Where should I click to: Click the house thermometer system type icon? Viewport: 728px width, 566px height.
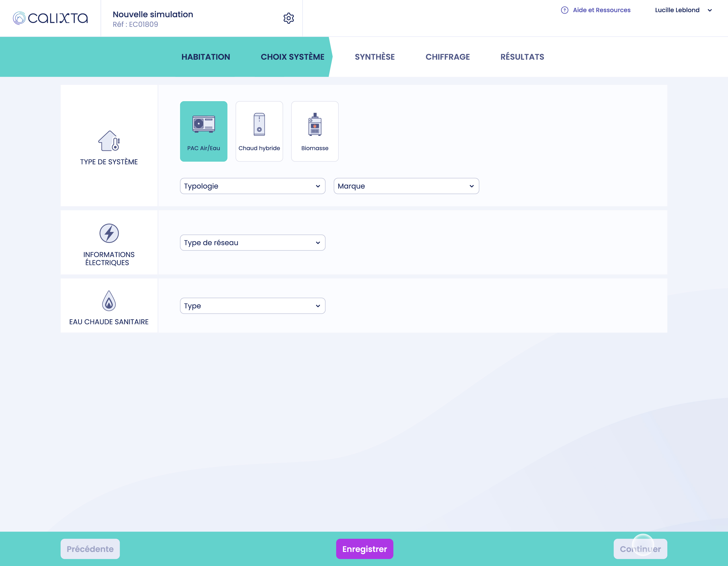click(x=109, y=141)
